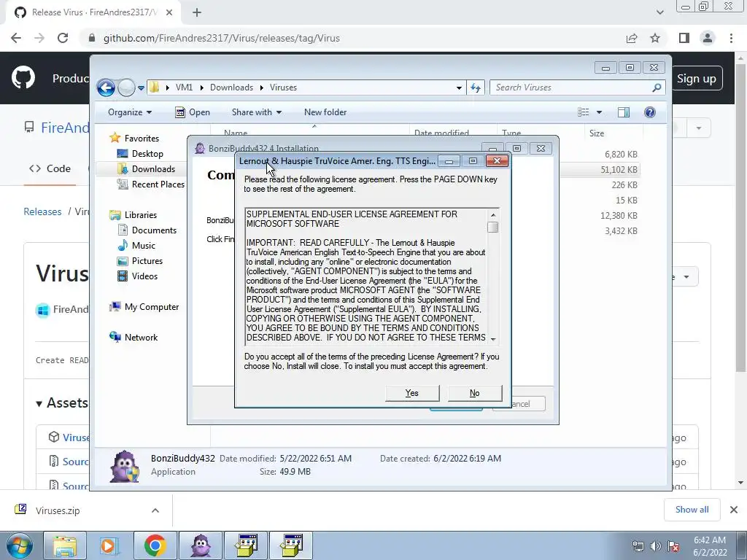Viewport: 747px width, 560px height.
Task: Close the Chrome downloads bar
Action: [734, 510]
